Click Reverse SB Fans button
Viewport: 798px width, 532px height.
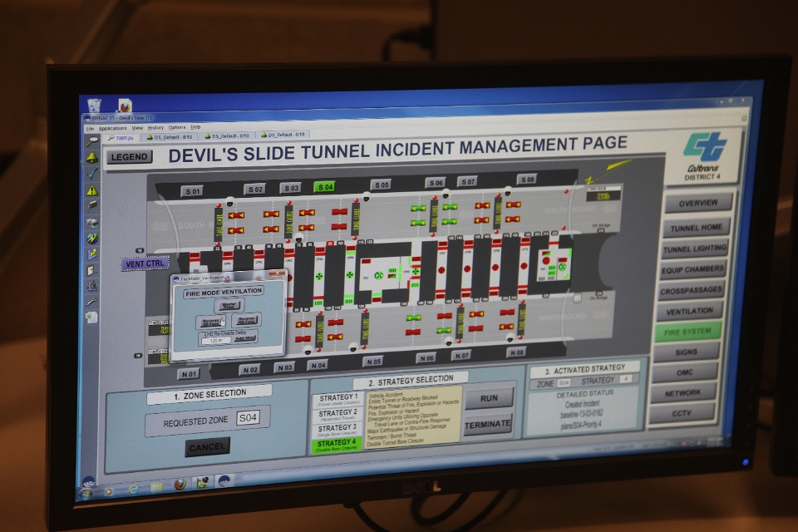[210, 323]
